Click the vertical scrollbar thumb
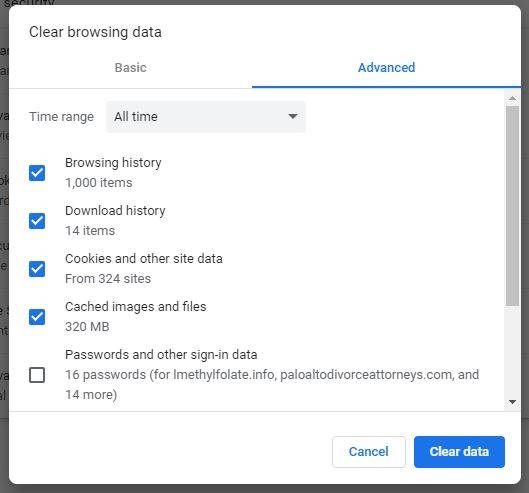 tap(512, 206)
